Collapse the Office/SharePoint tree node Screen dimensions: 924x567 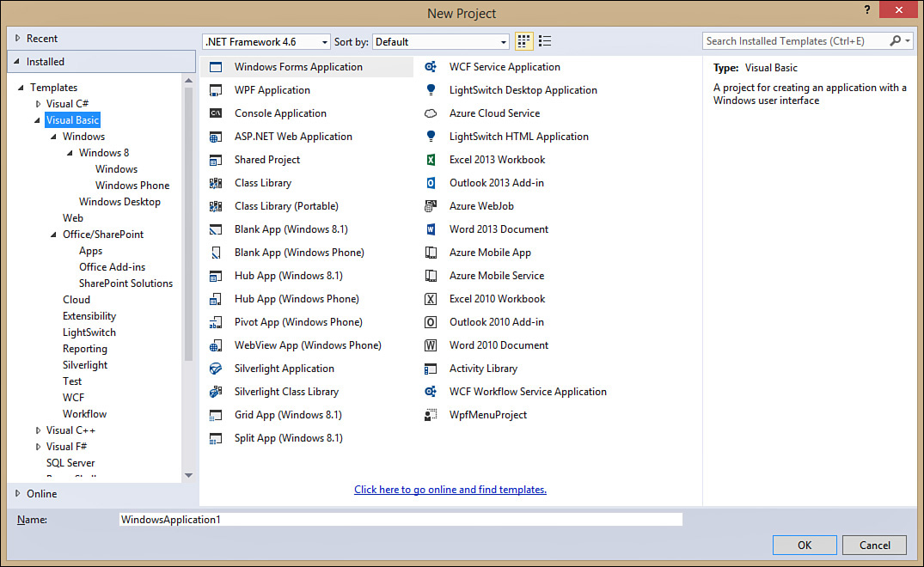tap(54, 235)
